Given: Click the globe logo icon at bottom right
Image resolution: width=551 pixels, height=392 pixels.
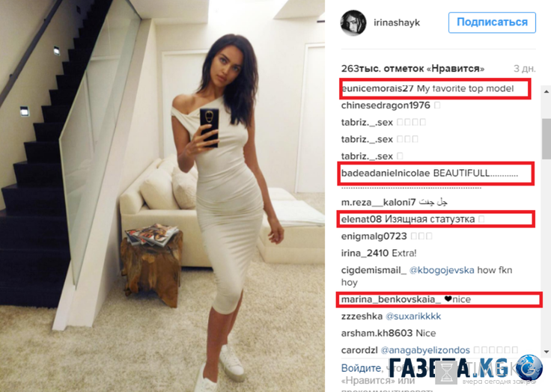Looking at the screenshot, I should click(529, 368).
